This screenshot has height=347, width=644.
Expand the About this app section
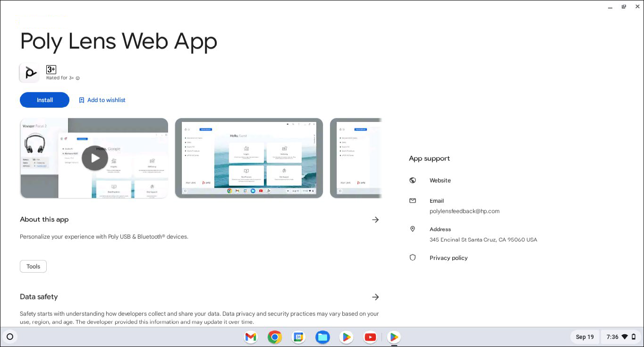pyautogui.click(x=375, y=219)
